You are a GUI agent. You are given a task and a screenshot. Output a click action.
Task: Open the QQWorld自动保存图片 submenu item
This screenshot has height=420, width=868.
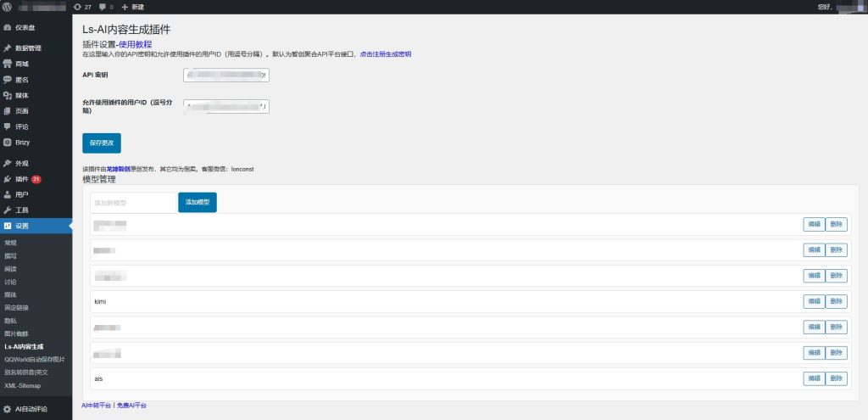click(34, 360)
